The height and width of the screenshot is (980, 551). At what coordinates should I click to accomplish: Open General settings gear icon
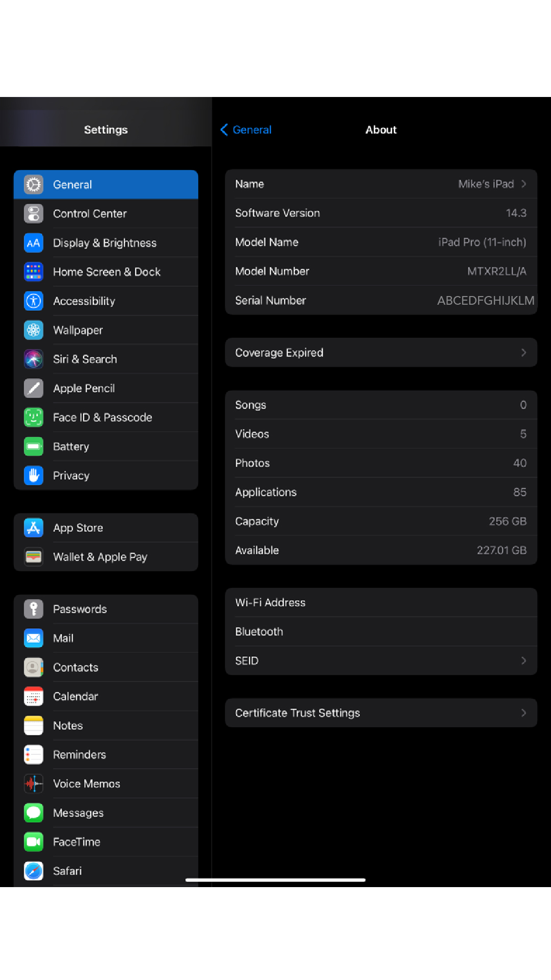[34, 185]
